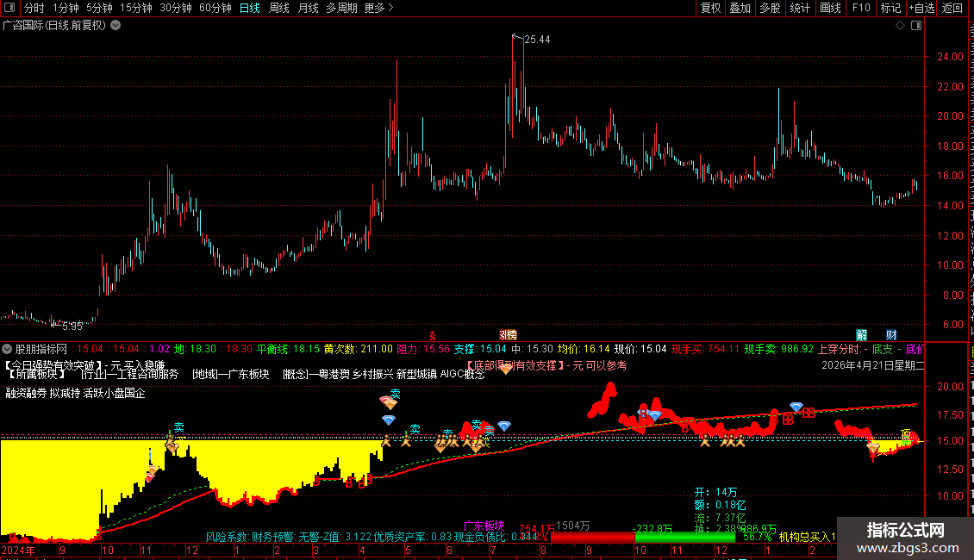Screen dimensions: 974x560
Task: Open the 多股 multi-stock view
Action: 771,8
